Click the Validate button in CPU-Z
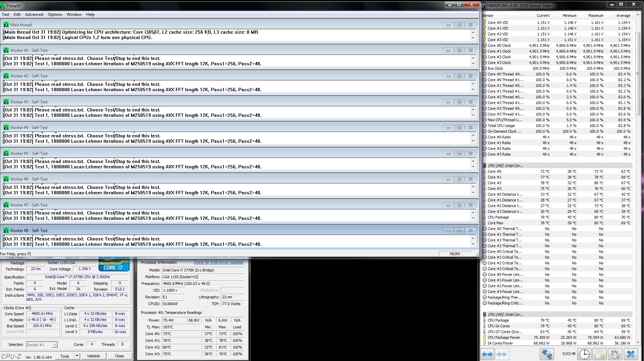Image resolution: width=644 pixels, height=361 pixels. coord(93,356)
